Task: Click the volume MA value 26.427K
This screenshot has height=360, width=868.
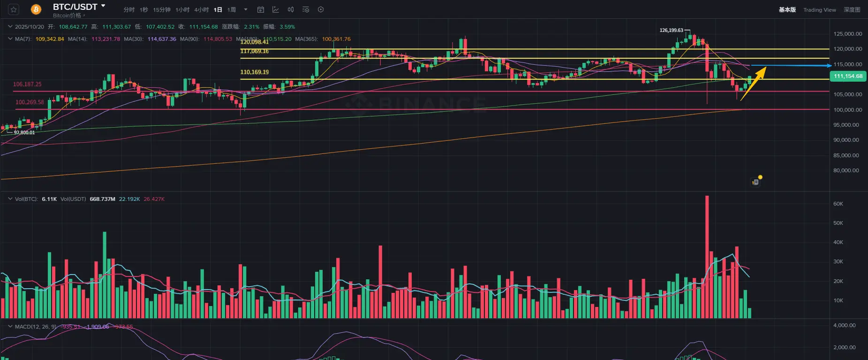Action: coord(154,199)
